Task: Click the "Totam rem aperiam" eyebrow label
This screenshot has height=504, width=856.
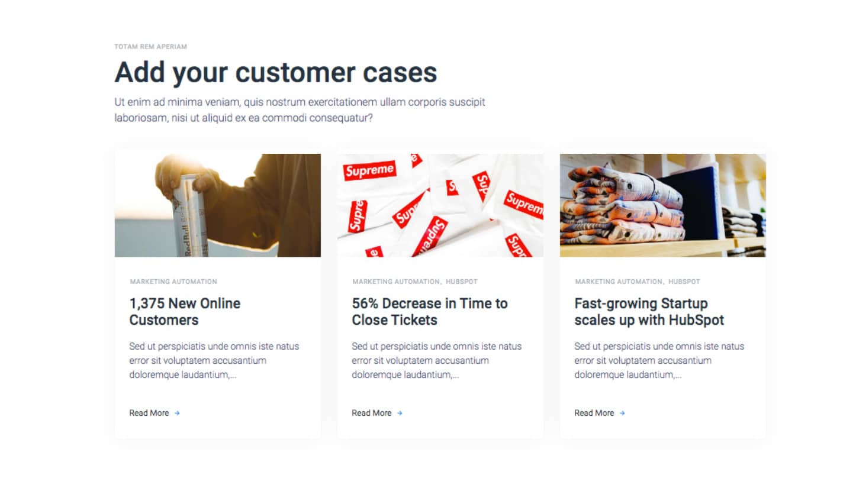Action: tap(150, 46)
